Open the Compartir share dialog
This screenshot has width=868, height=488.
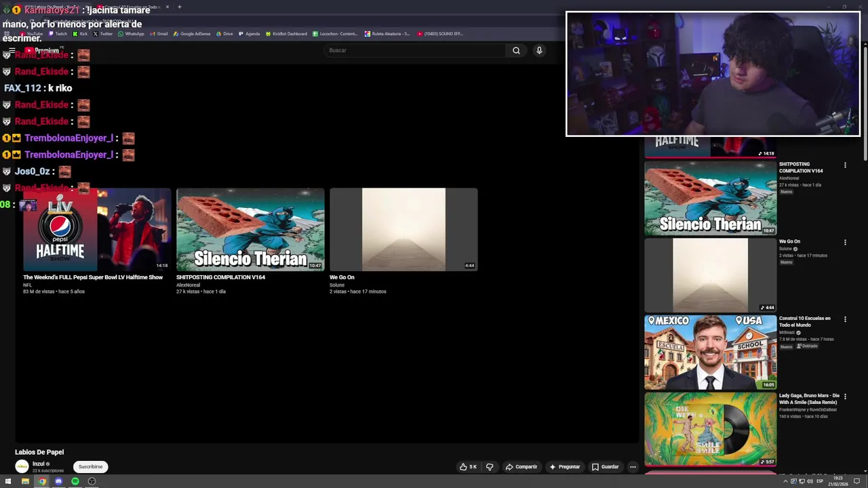click(521, 466)
